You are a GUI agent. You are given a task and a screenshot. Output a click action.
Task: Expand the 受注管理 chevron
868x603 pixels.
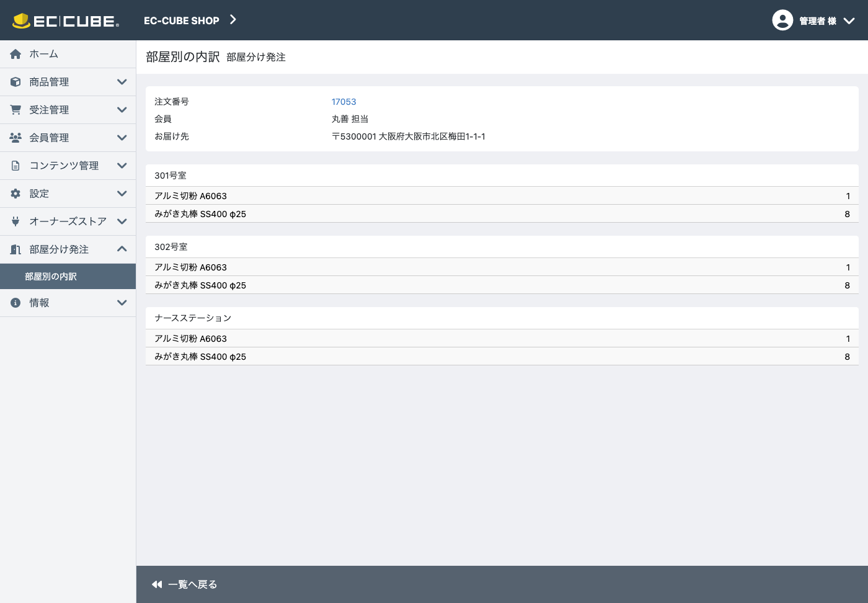pos(122,110)
